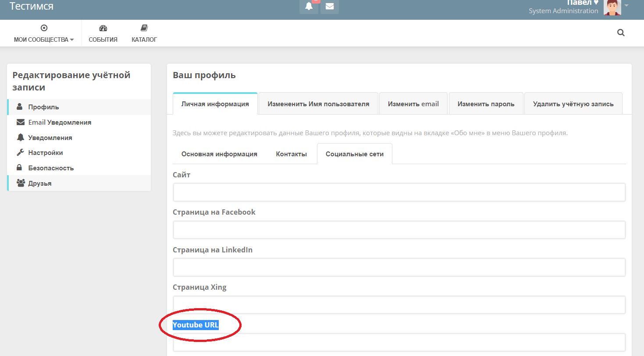
Task: Click the Сайт input field
Action: (x=399, y=192)
